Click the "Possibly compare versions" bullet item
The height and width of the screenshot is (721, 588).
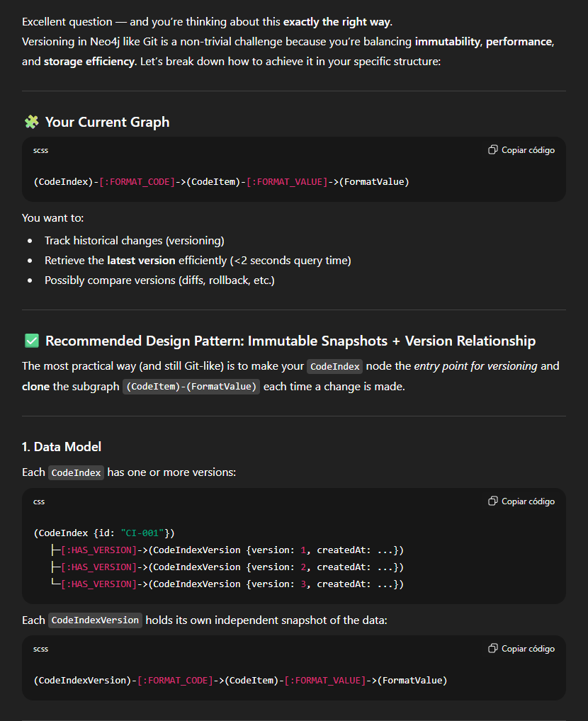(159, 280)
